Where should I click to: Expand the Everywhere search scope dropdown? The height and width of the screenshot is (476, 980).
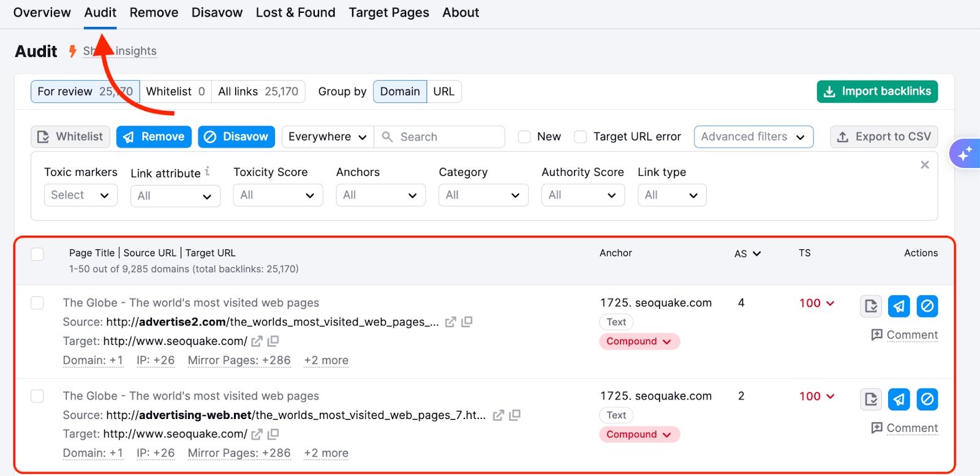pos(327,137)
